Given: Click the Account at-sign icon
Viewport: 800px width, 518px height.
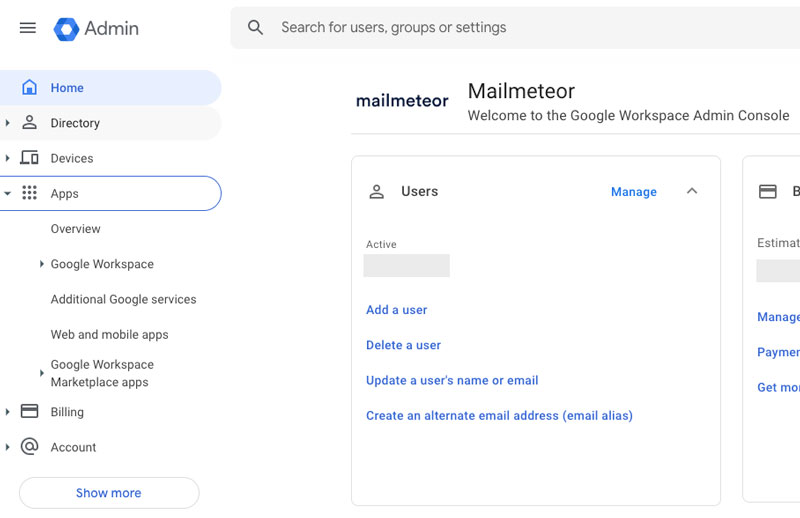Looking at the screenshot, I should click(29, 447).
